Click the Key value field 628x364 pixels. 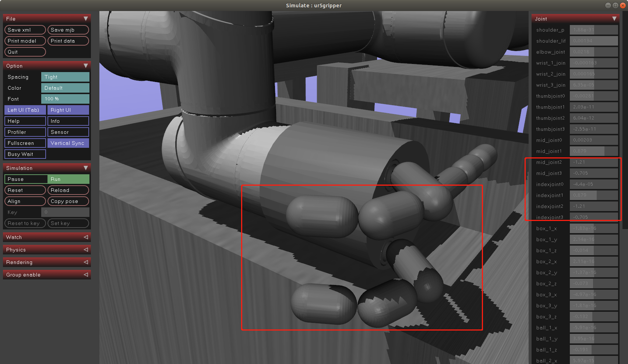click(x=65, y=212)
